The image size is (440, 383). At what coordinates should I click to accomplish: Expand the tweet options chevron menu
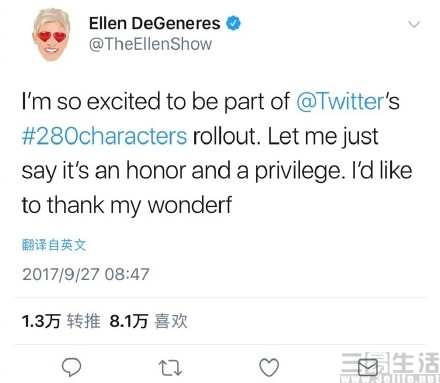pos(414,24)
